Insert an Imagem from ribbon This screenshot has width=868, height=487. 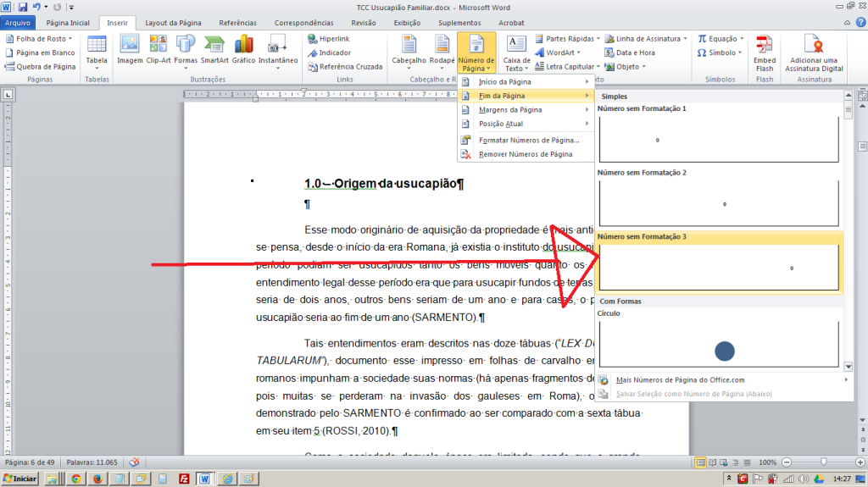coord(130,50)
